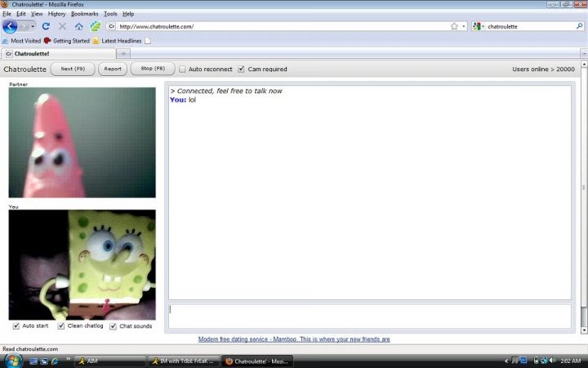
Task: Click the forward navigation arrow
Action: click(24, 26)
